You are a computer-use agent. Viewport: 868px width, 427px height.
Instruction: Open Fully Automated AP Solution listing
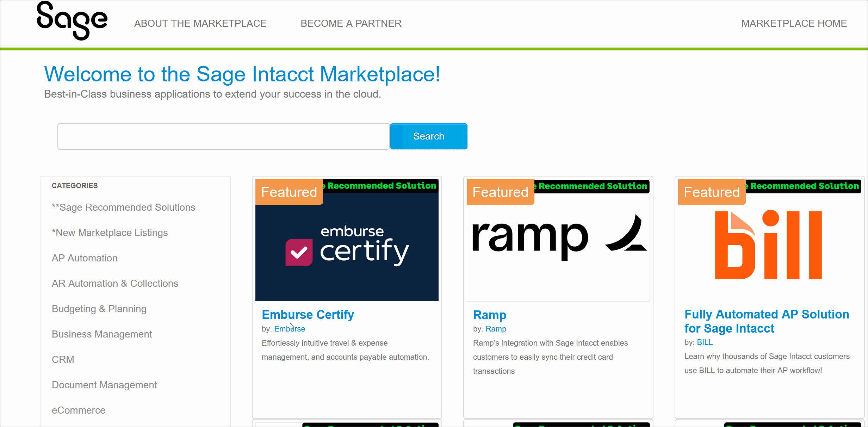[767, 321]
